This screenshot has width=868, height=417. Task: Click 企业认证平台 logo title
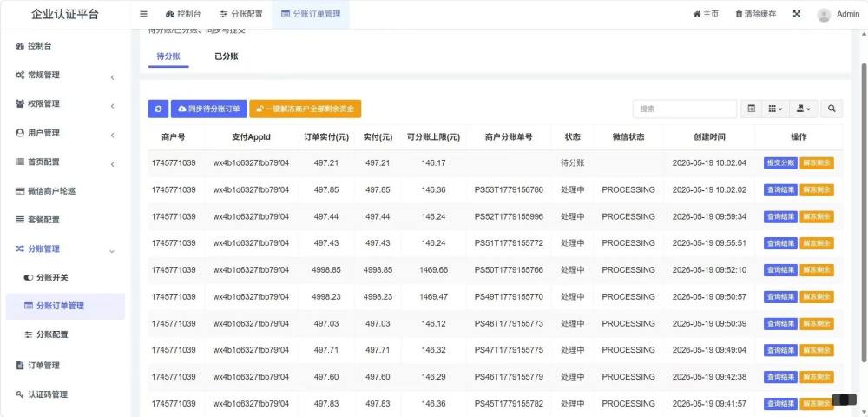pos(65,15)
